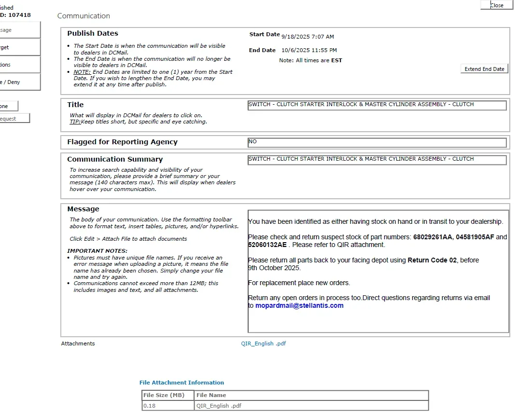Click the partially visible Clone button
This screenshot has width=532, height=412.
(9, 106)
